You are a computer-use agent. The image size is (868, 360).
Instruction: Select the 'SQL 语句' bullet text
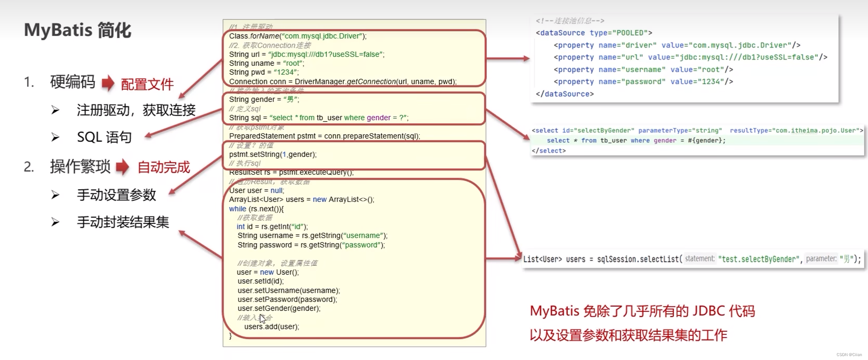tap(104, 137)
